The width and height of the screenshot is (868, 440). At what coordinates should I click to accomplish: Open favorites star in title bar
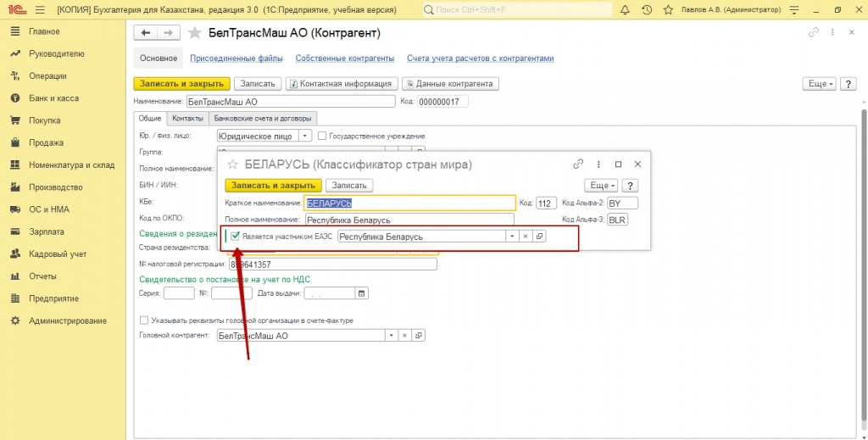668,10
